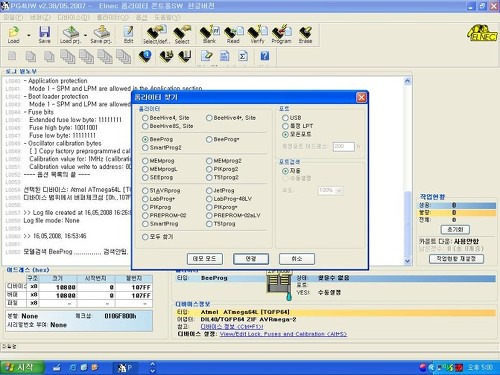
Task: Click the sigma checksum icon
Action: tap(243, 56)
